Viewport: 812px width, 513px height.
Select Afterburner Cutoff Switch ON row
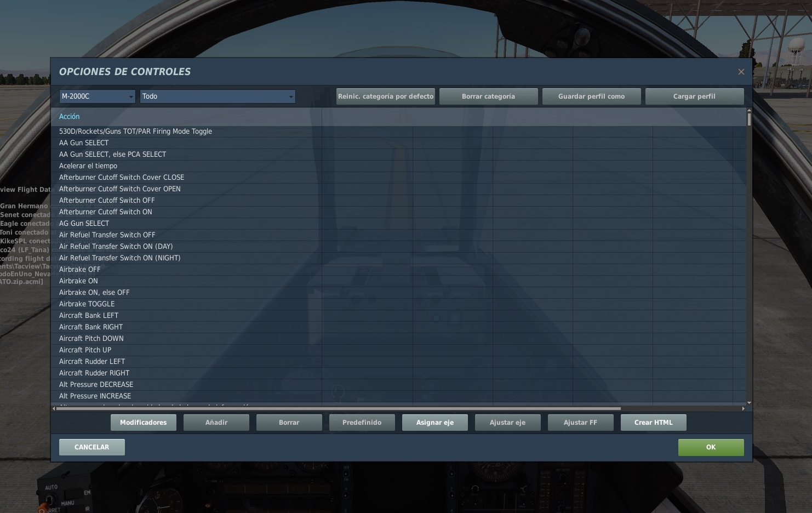[399, 212]
